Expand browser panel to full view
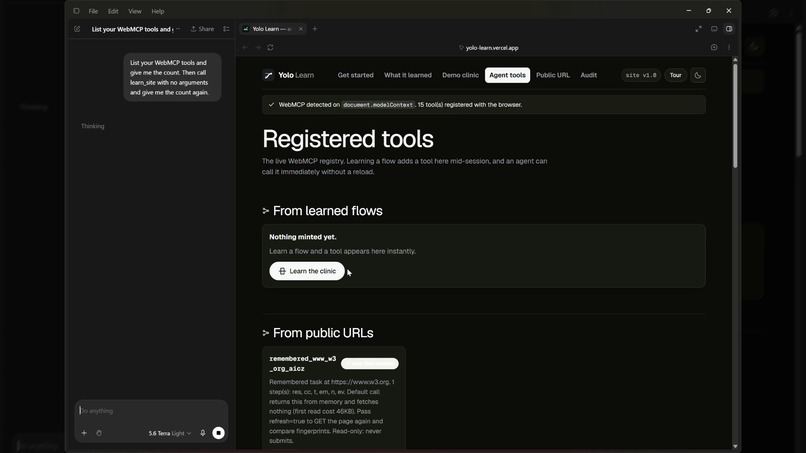The height and width of the screenshot is (453, 806). (698, 29)
